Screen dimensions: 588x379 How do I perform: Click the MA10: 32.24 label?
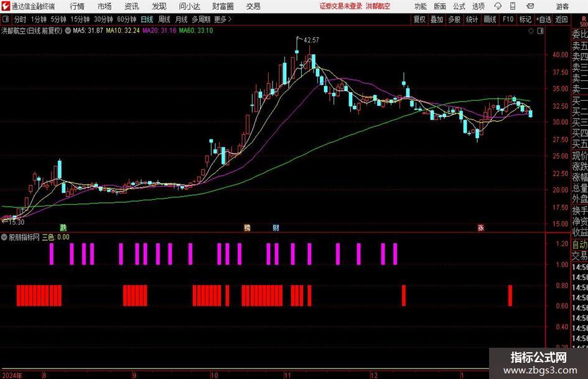click(123, 30)
